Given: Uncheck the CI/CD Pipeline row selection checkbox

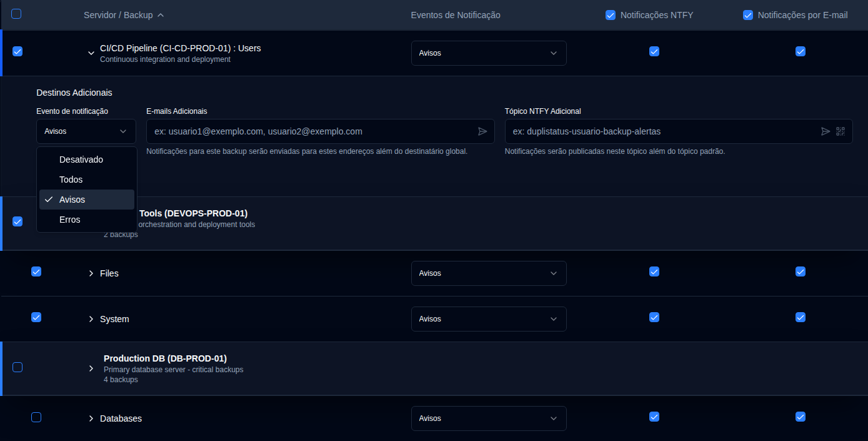Looking at the screenshot, I should 17,51.
